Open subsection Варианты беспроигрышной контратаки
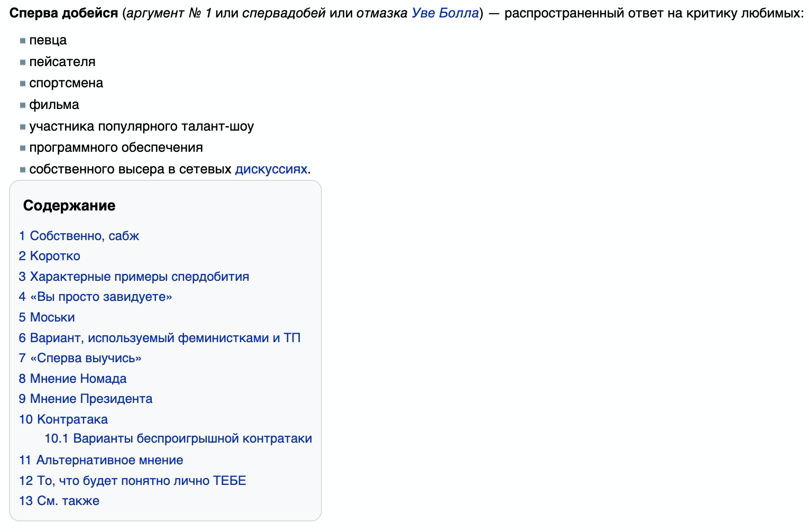809x532 pixels. point(178,438)
